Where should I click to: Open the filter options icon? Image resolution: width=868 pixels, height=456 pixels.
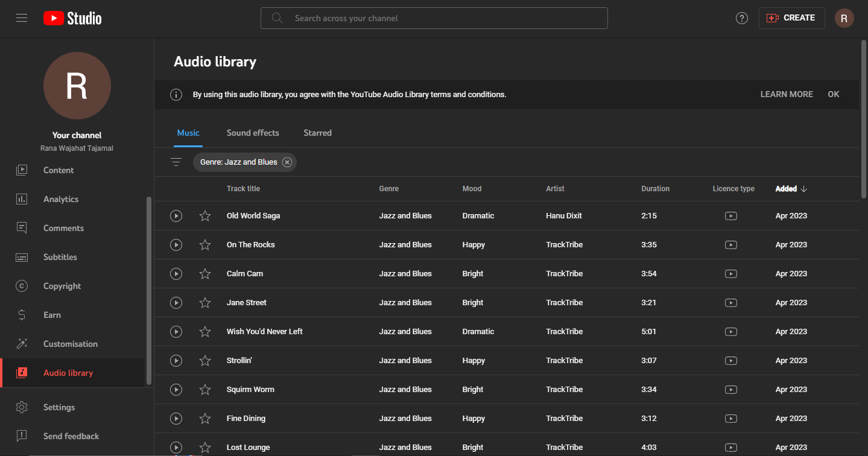coord(176,162)
